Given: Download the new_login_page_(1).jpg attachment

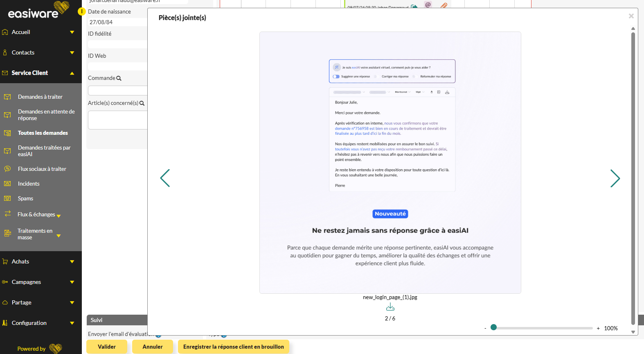Looking at the screenshot, I should [x=390, y=307].
